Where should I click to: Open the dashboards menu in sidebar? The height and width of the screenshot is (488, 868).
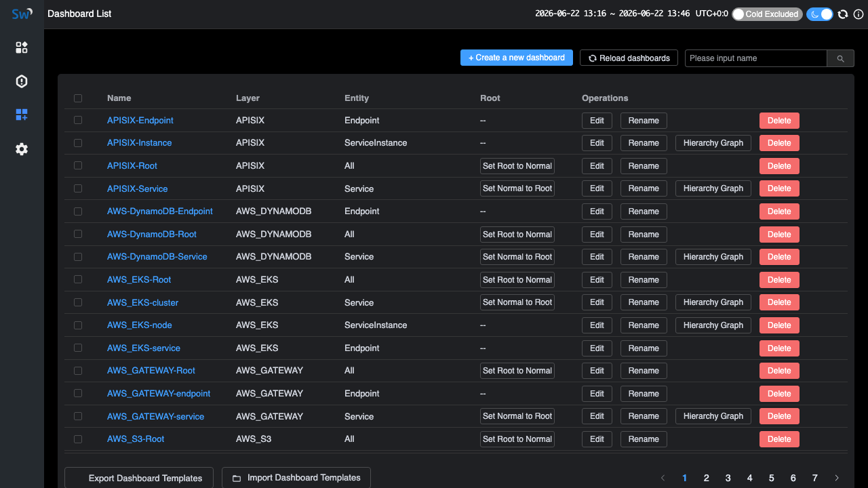point(22,47)
